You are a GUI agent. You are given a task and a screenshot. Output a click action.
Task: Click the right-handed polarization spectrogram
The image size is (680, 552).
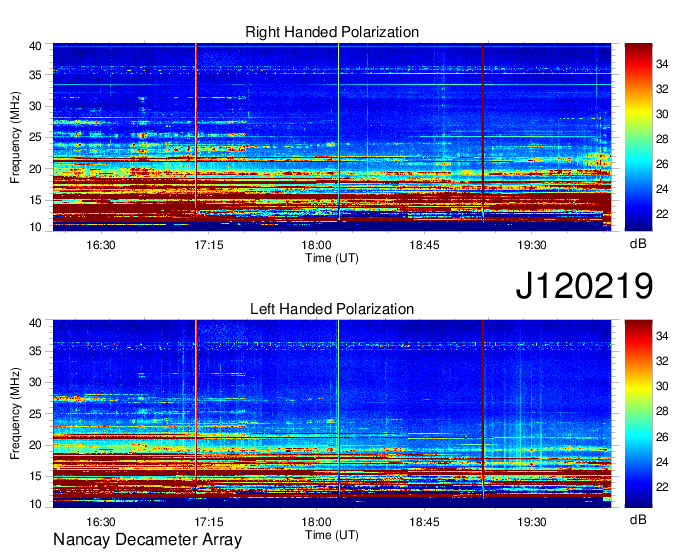point(332,137)
